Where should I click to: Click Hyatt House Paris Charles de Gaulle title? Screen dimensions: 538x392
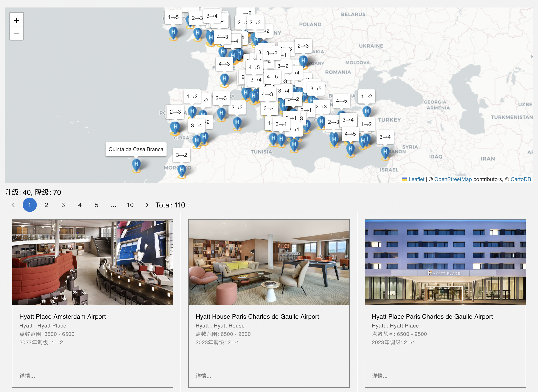pos(257,316)
